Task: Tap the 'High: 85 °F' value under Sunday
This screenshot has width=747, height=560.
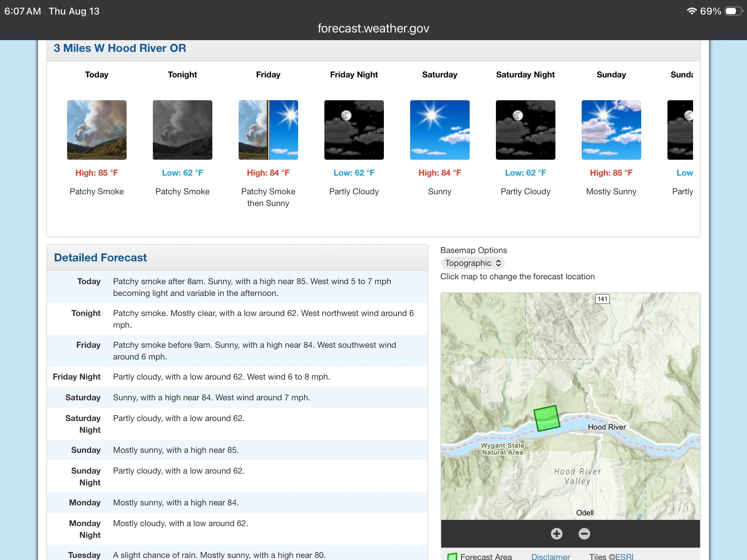Action: click(x=611, y=173)
